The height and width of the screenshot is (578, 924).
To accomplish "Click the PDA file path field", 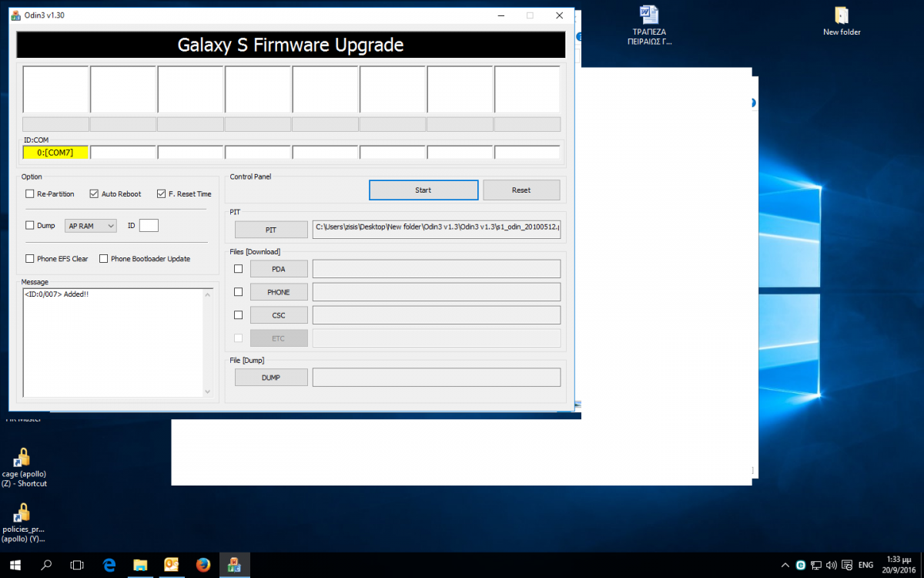I will [437, 269].
